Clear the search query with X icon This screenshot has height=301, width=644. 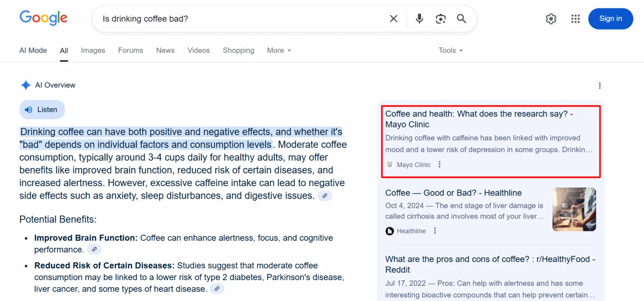click(393, 18)
